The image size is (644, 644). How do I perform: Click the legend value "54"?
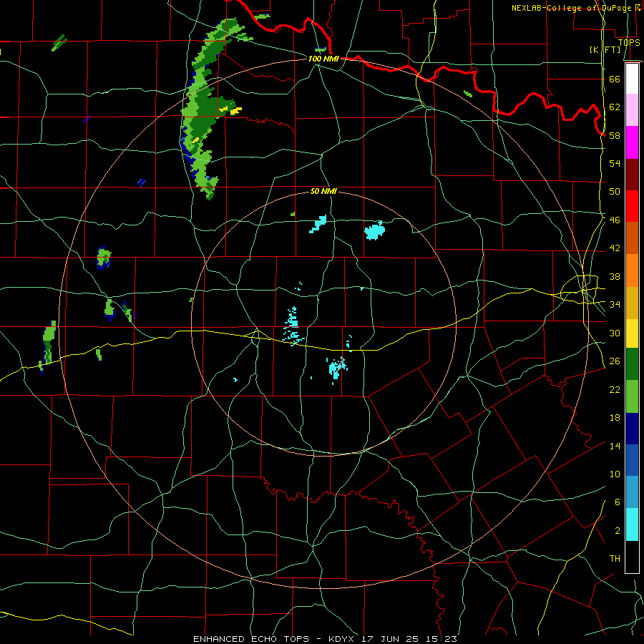click(x=615, y=163)
